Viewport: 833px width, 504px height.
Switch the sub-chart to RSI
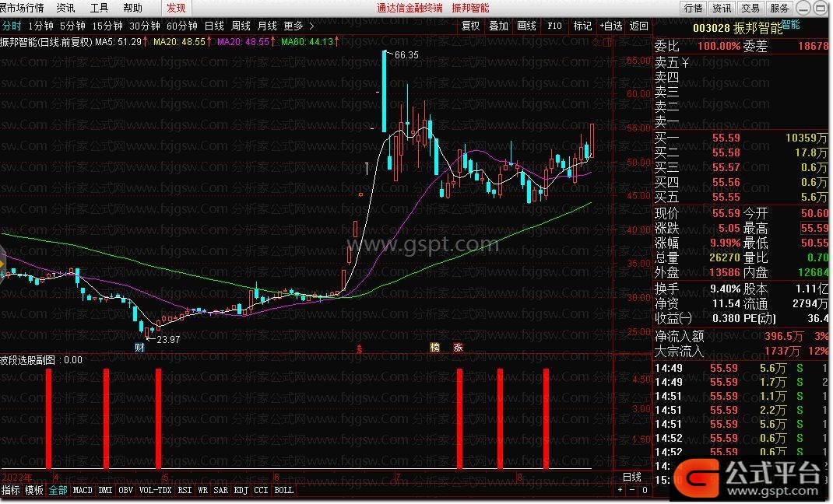[185, 491]
